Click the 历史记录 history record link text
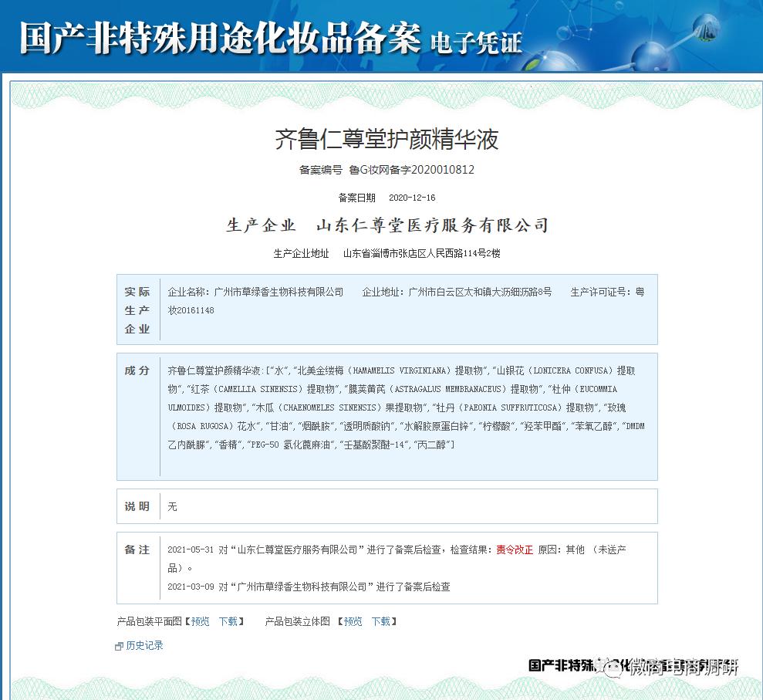Image resolution: width=763 pixels, height=700 pixels. pos(144,645)
